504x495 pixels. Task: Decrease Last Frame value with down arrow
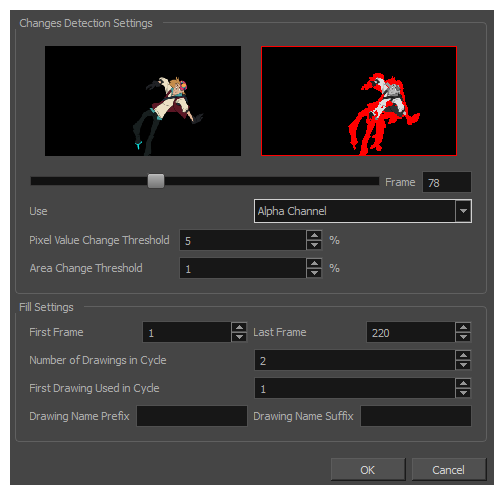click(463, 337)
